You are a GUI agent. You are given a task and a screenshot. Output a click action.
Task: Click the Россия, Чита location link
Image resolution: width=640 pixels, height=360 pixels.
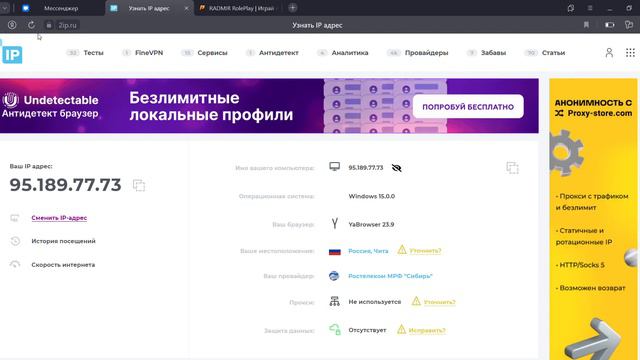[368, 251]
